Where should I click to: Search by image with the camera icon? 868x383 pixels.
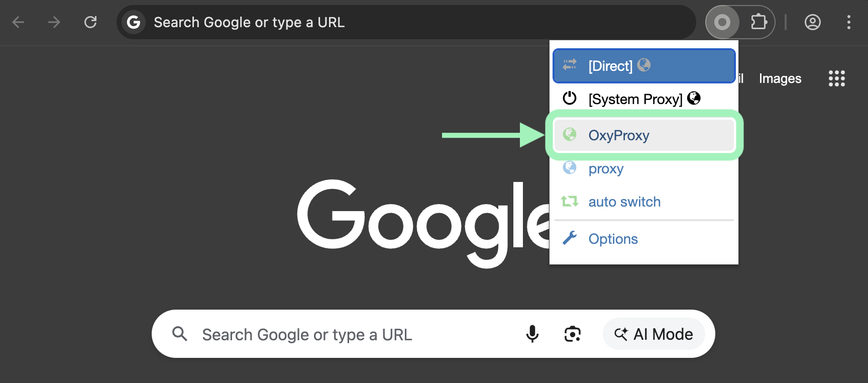572,334
